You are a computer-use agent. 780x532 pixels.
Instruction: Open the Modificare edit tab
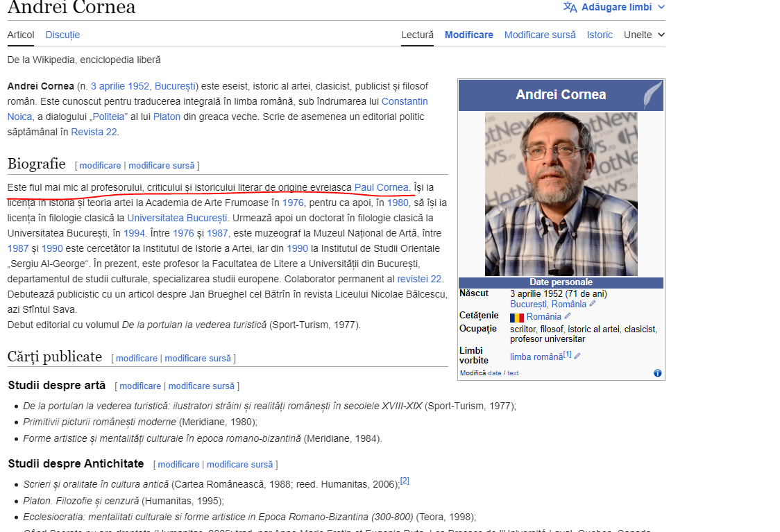point(468,35)
